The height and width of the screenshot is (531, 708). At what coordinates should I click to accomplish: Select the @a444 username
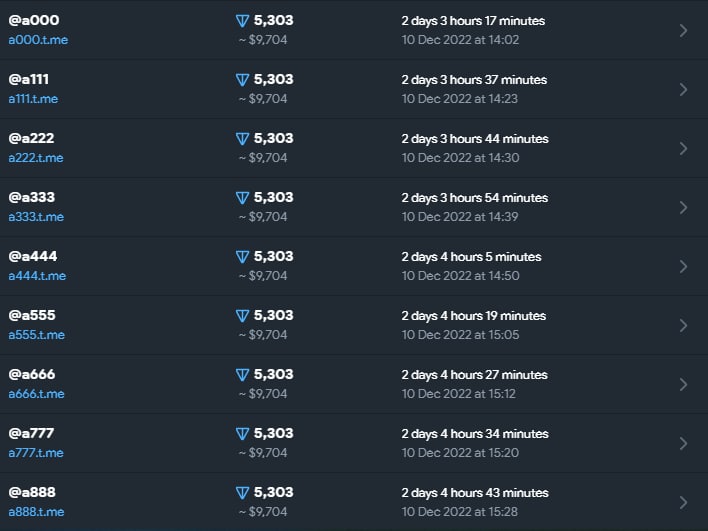[x=32, y=256]
